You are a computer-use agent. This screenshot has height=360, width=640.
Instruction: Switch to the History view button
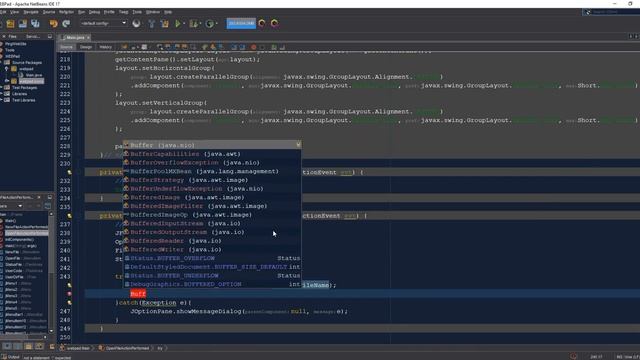(x=105, y=47)
